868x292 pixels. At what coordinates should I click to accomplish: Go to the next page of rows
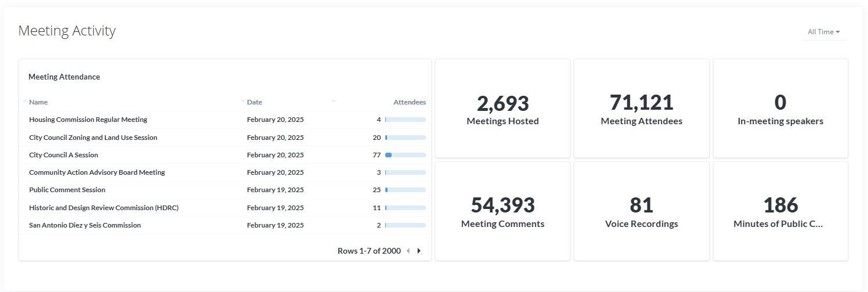click(419, 251)
